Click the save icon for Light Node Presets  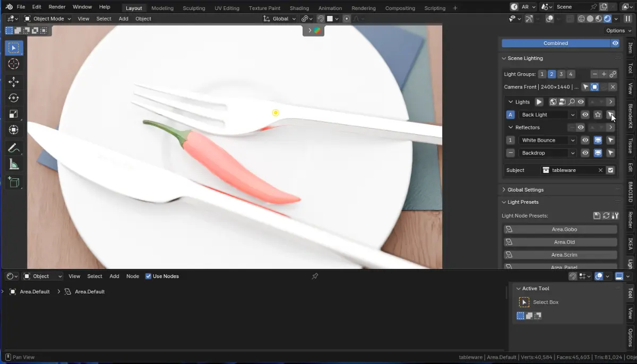[597, 215]
